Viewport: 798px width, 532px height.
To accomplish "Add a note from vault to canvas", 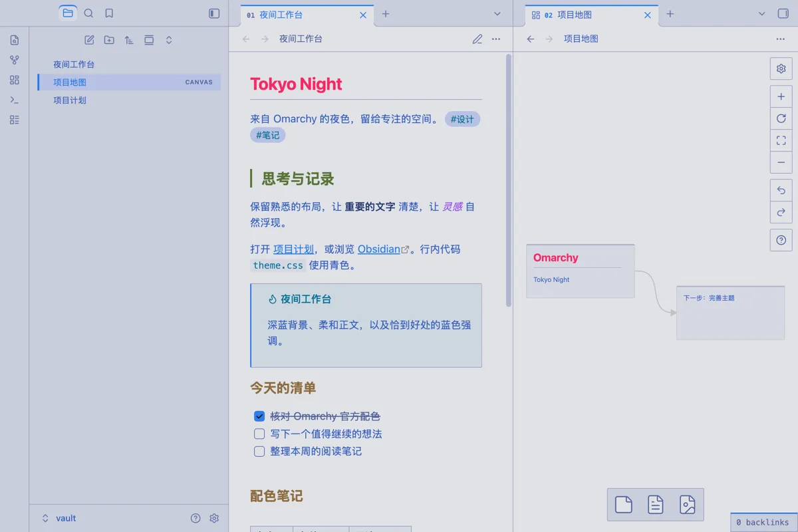I will pos(656,505).
